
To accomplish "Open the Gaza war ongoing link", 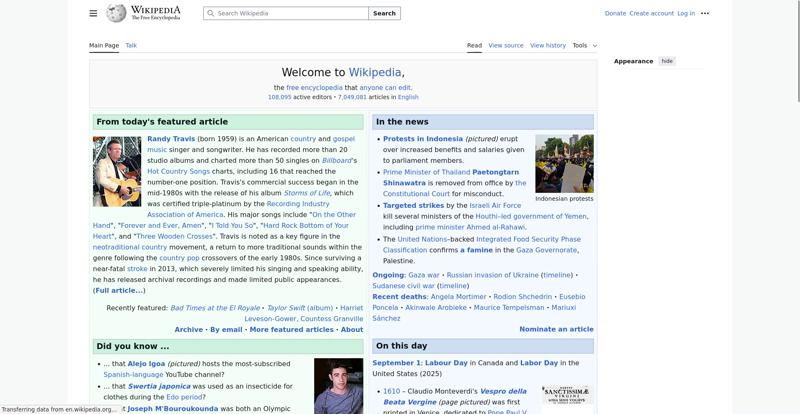I will tap(423, 275).
